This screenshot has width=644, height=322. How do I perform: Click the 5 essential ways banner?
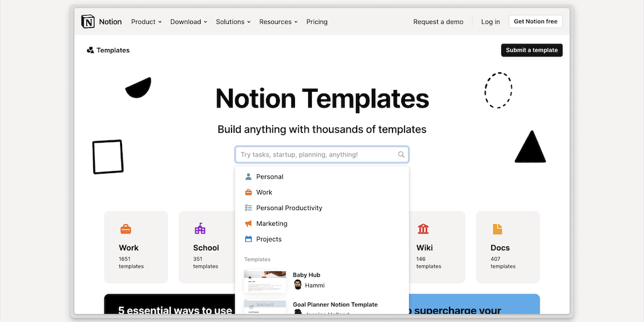pyautogui.click(x=170, y=304)
